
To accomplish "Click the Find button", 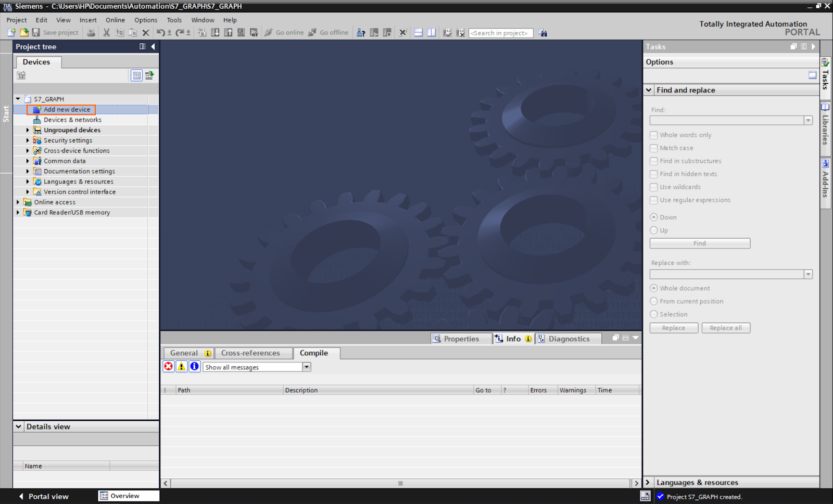I will click(700, 243).
